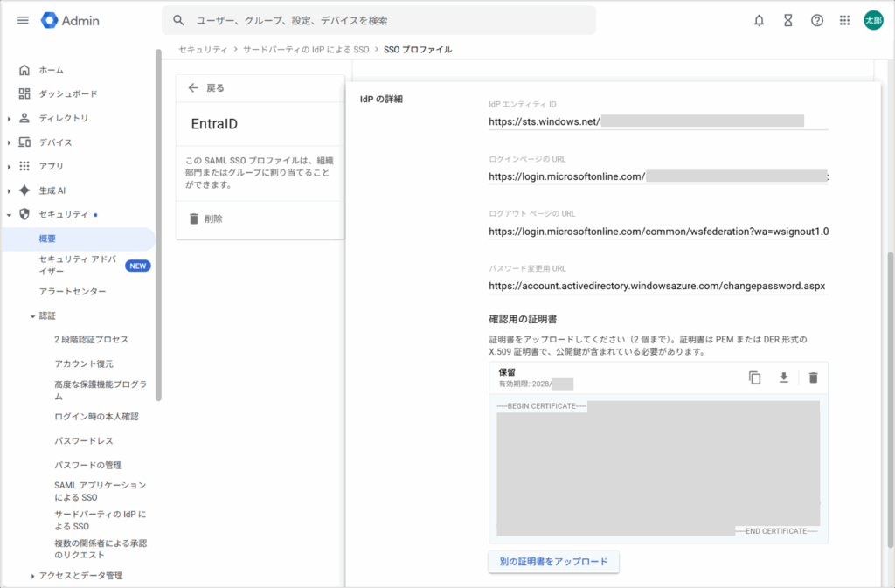Open the main hamburger menu

pyautogui.click(x=23, y=20)
